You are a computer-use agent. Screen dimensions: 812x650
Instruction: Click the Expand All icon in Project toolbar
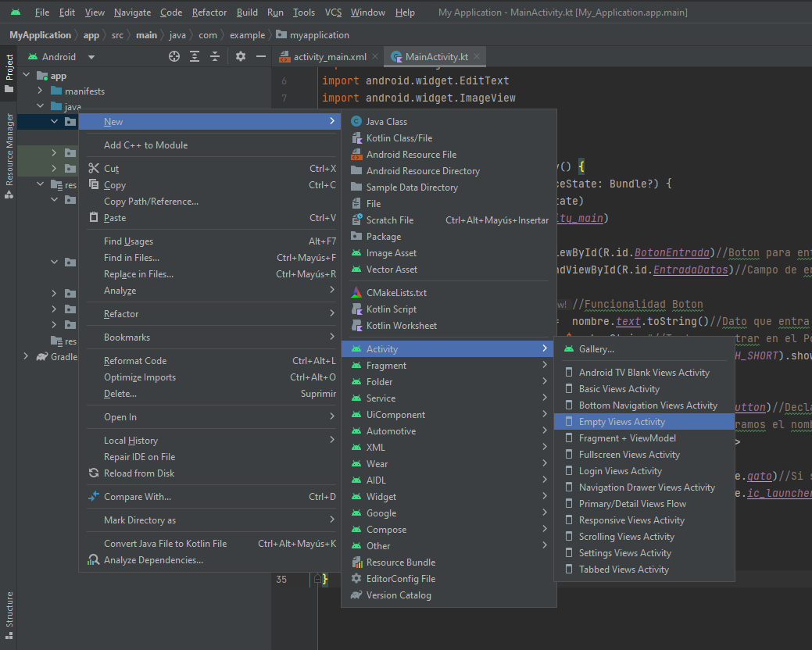point(195,57)
